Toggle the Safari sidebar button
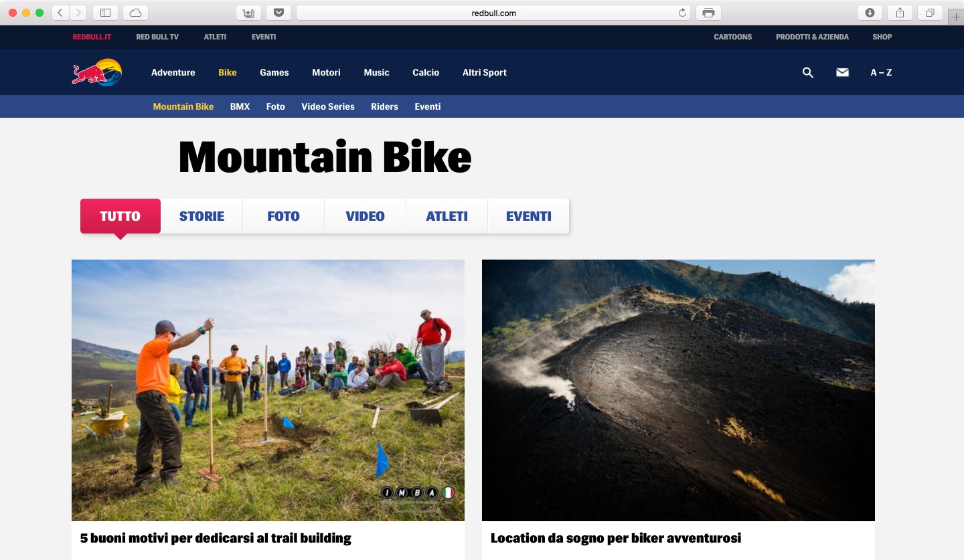Screen dimensions: 964x560 (105, 13)
